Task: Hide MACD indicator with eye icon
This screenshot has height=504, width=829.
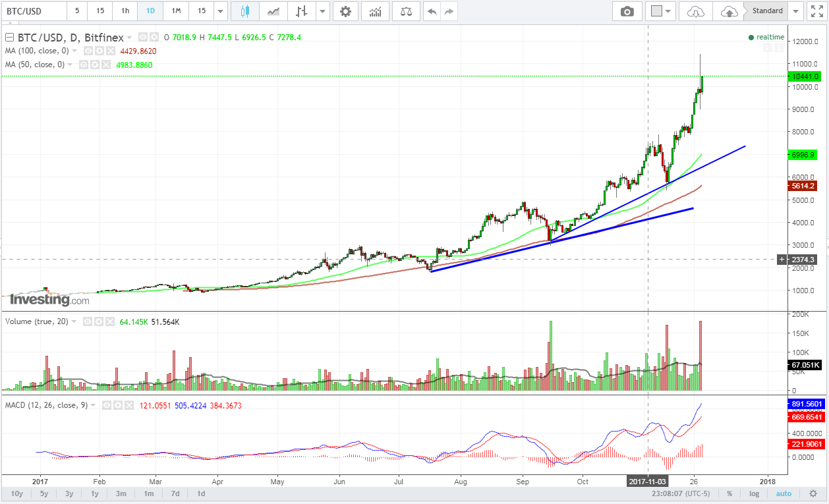Action: coord(107,405)
